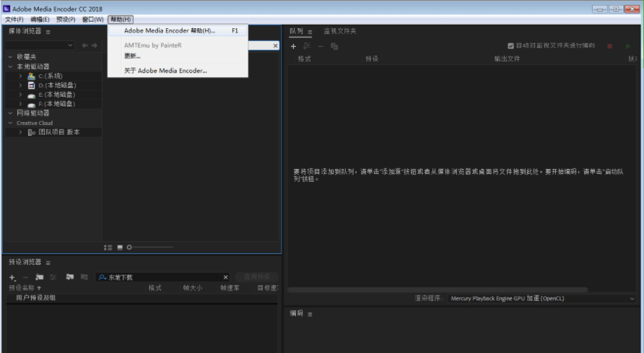Select Adobe Media Encoder 帮助(H)... menu entry
644x353 pixels.
tap(178, 31)
